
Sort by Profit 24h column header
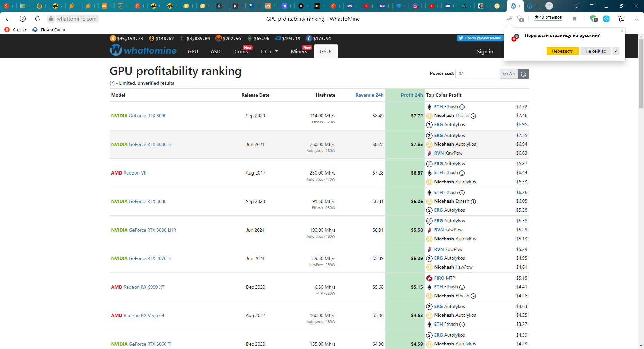click(x=412, y=95)
